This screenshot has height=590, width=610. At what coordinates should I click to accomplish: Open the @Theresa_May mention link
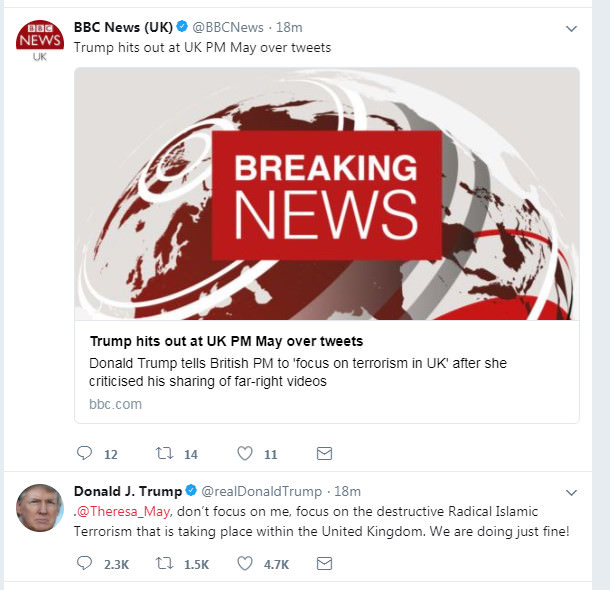coord(123,511)
